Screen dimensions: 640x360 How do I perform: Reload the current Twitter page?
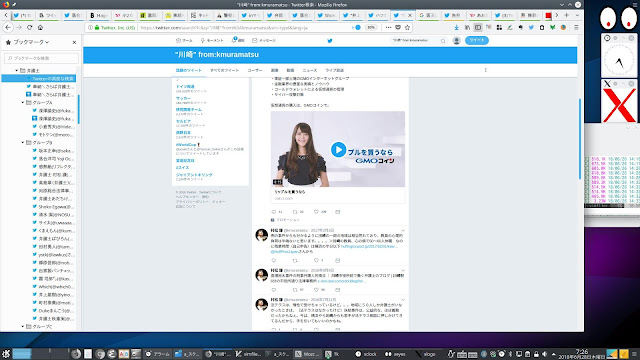coord(29,27)
